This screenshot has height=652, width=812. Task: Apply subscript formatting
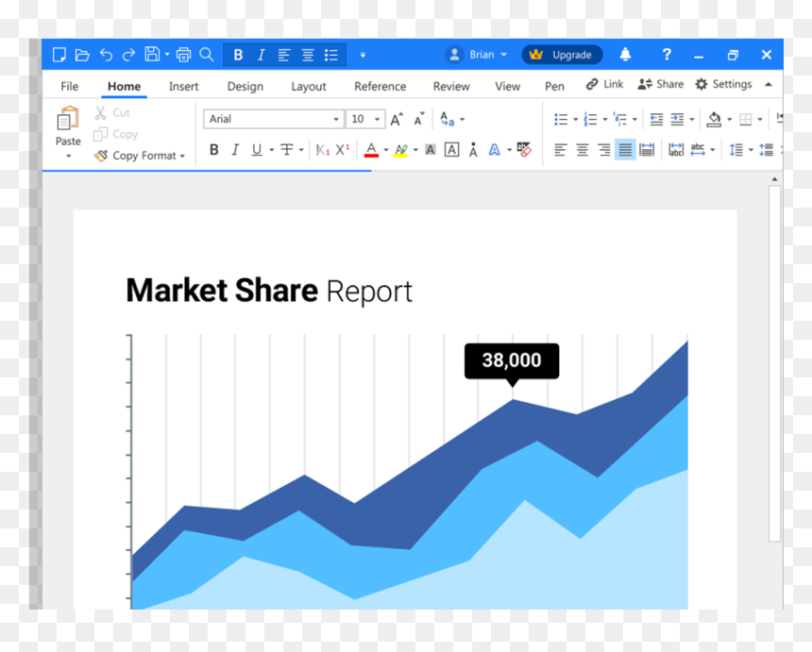tap(322, 150)
